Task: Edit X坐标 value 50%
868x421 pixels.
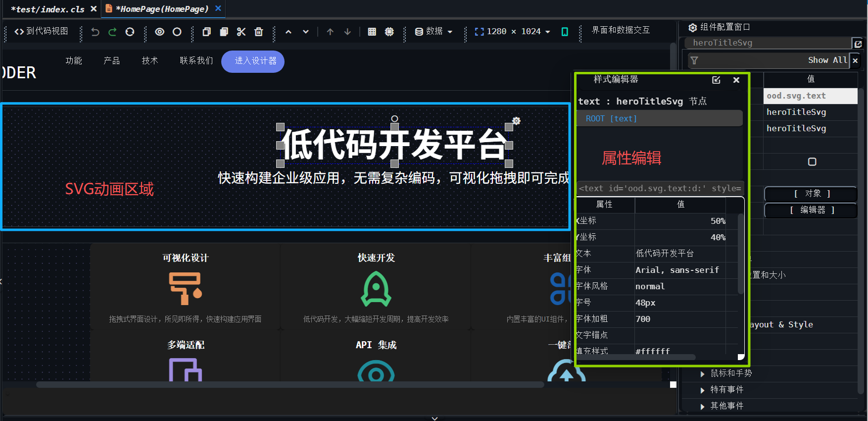Action: 680,221
